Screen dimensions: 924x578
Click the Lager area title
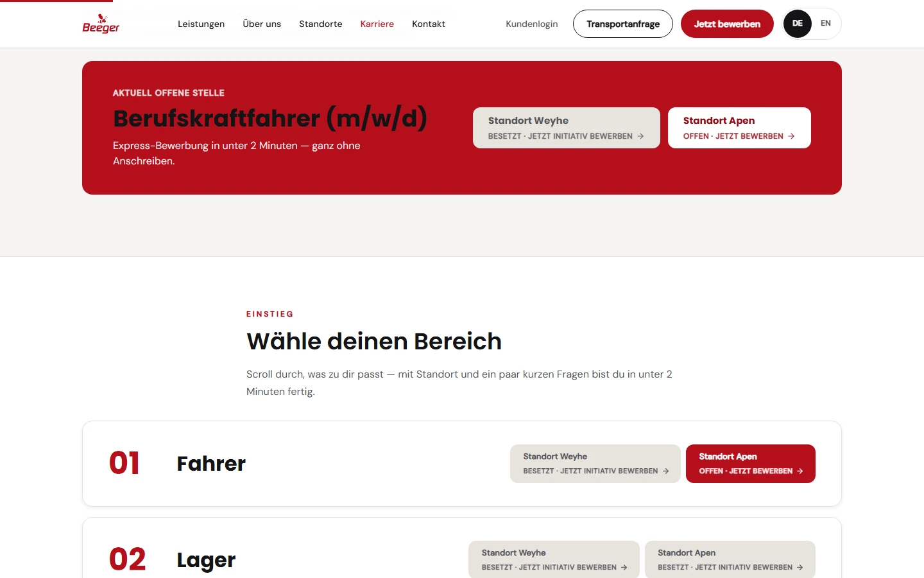206,560
